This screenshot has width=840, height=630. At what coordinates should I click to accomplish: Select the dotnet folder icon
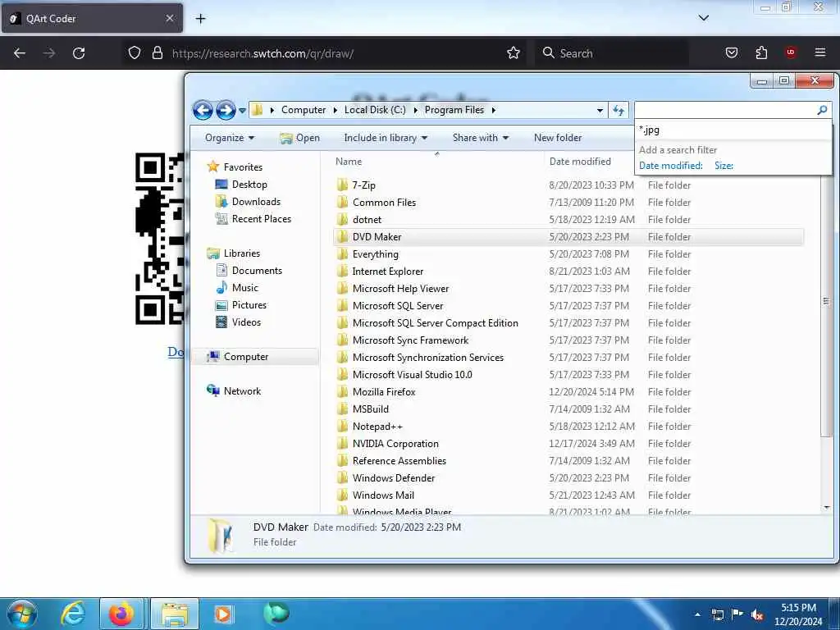342,220
